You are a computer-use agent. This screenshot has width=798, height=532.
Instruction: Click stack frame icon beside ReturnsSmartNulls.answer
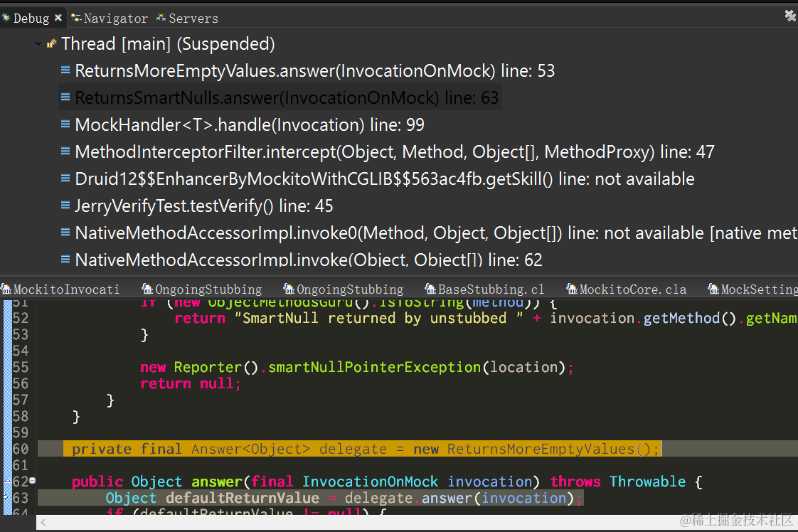pyautogui.click(x=65, y=97)
